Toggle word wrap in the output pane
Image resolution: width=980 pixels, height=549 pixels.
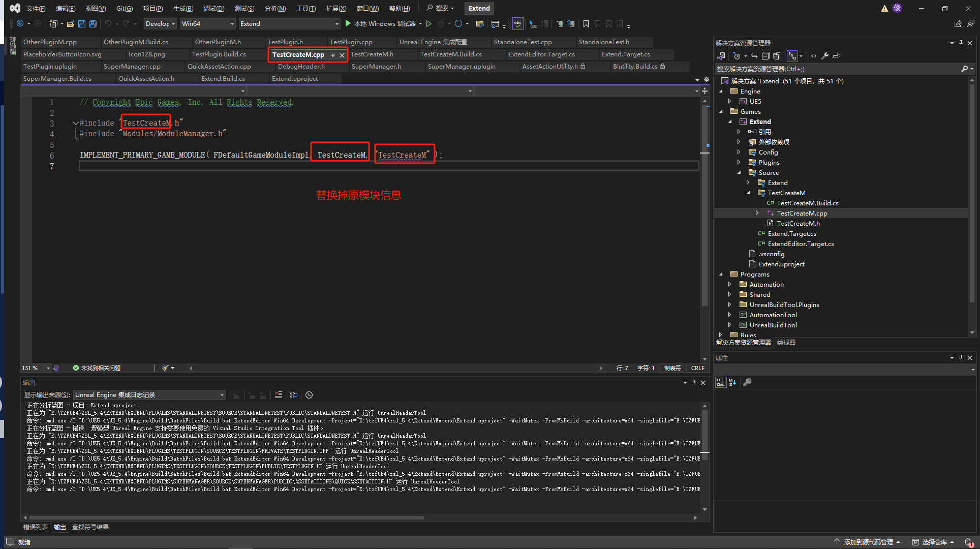[x=294, y=395]
